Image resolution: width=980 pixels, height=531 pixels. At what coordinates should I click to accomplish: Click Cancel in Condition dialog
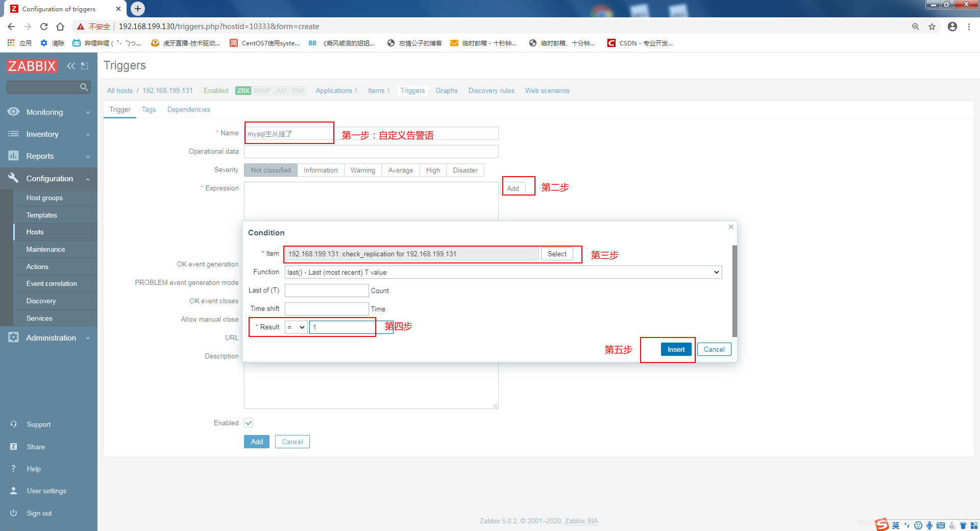[714, 349]
